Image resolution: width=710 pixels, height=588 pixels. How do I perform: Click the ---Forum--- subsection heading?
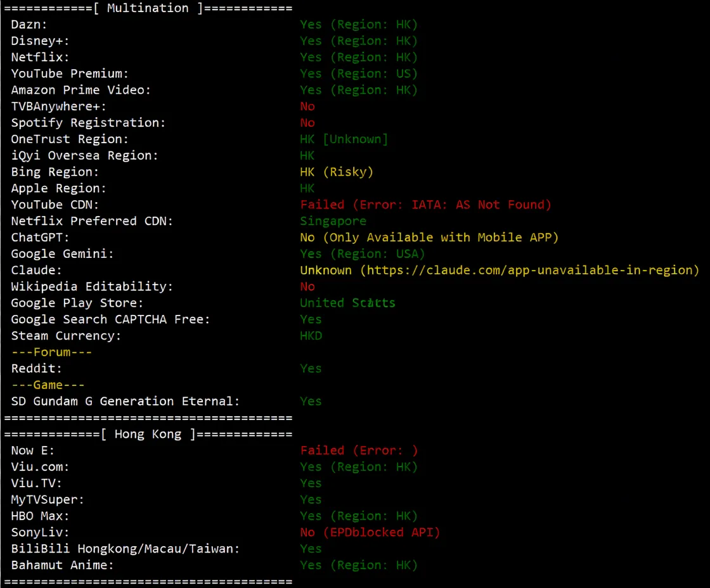[52, 352]
